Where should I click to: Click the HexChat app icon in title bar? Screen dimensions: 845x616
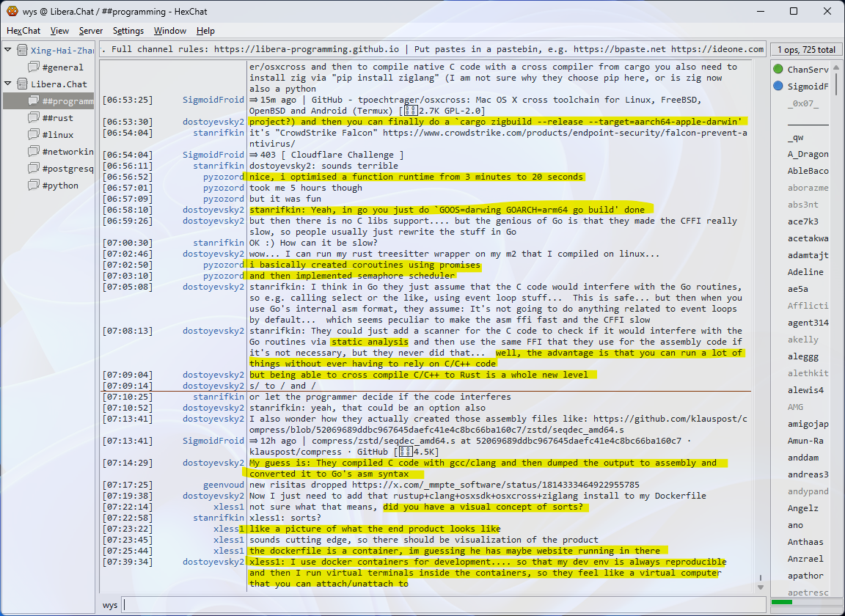12,11
